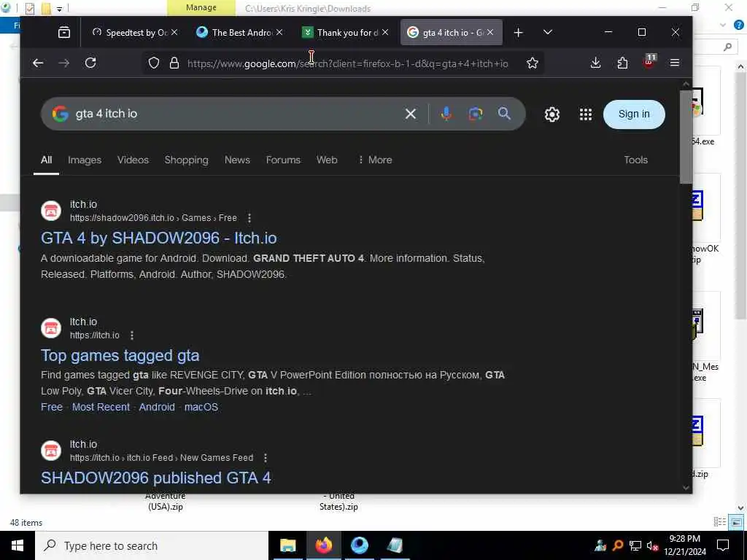Open the Android sitelink
The height and width of the screenshot is (560, 747).
157,407
